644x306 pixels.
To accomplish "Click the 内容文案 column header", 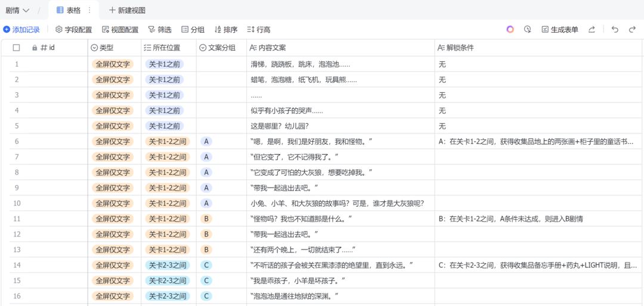I will pyautogui.click(x=340, y=48).
